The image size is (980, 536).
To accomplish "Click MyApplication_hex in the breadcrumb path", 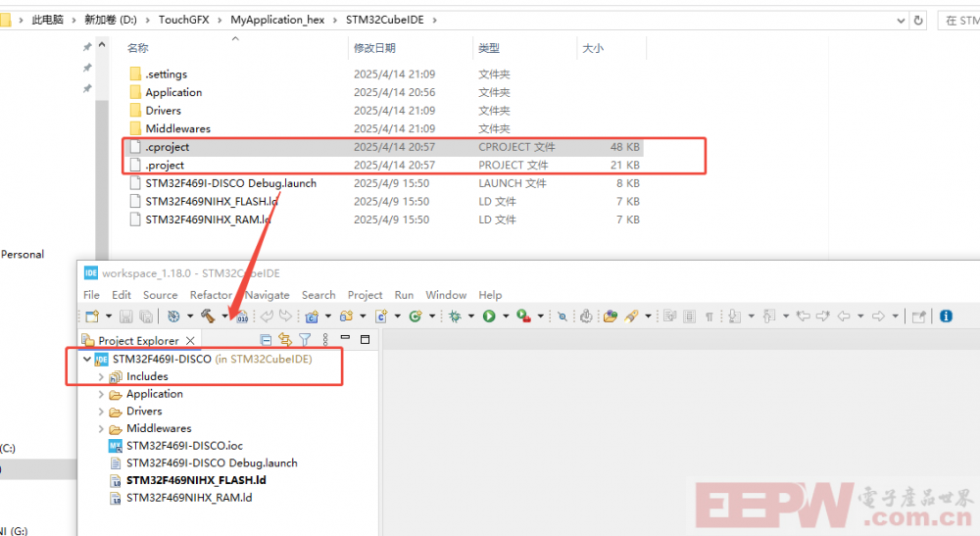I will 277,20.
